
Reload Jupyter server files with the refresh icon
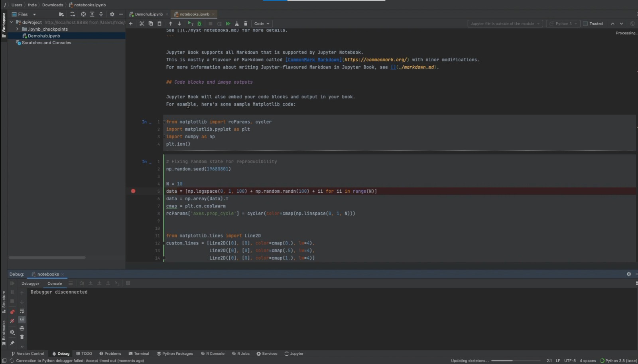73,14
